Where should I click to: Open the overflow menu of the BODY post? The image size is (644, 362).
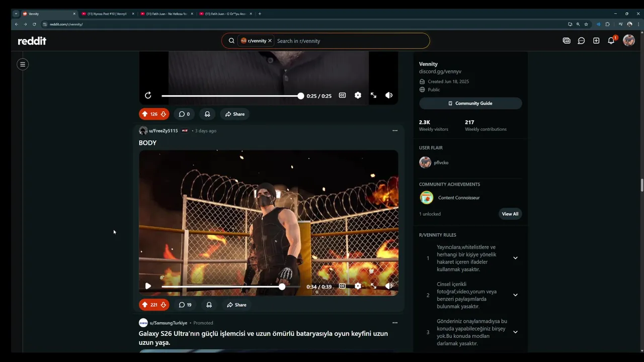(395, 131)
